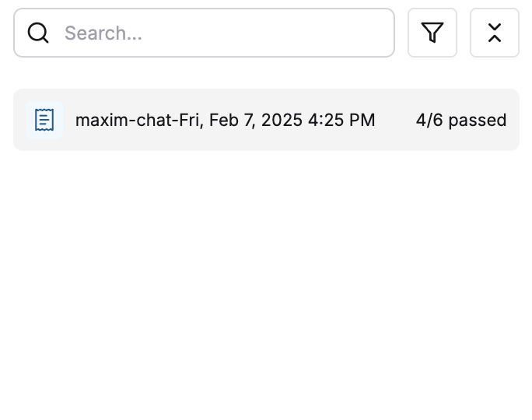Click the maxim-chat run name text
The height and width of the screenshot is (420, 532).
pos(225,120)
